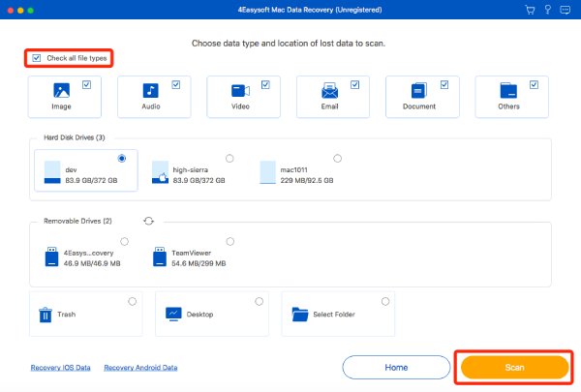
Task: Toggle Check all file types checkbox
Action: (x=37, y=58)
